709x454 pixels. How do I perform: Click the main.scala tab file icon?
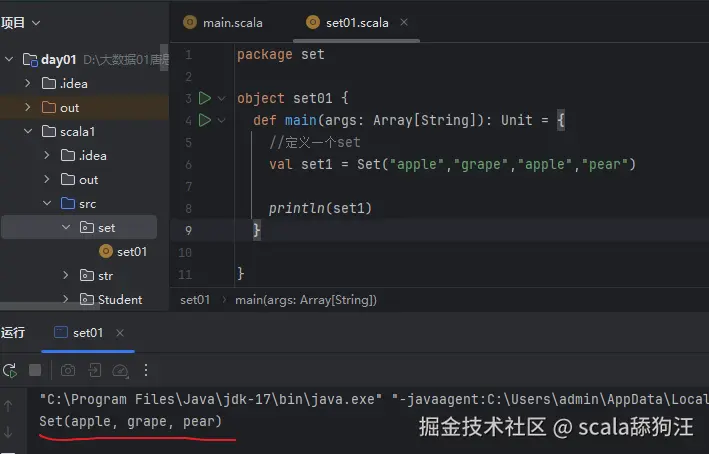coord(190,22)
